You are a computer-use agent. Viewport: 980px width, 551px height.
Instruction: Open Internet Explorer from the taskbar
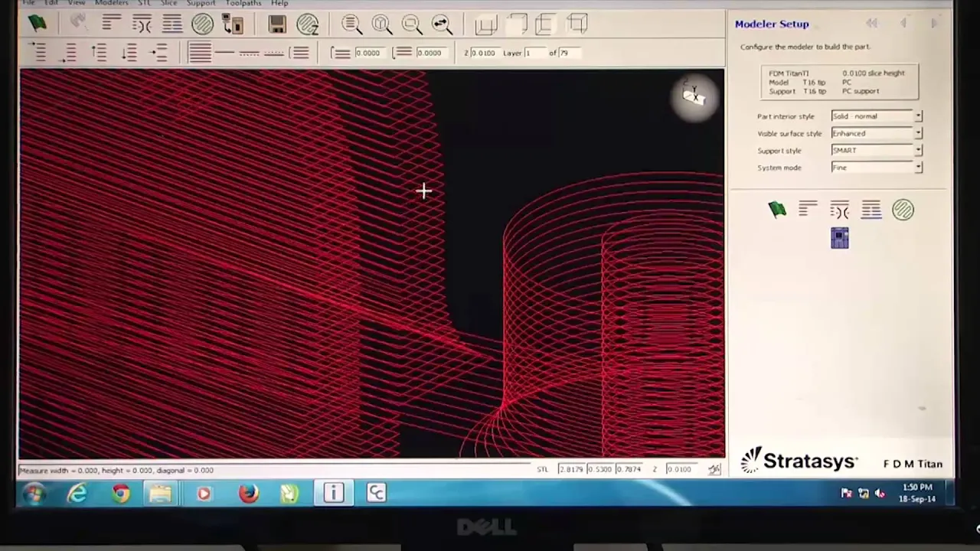[77, 494]
